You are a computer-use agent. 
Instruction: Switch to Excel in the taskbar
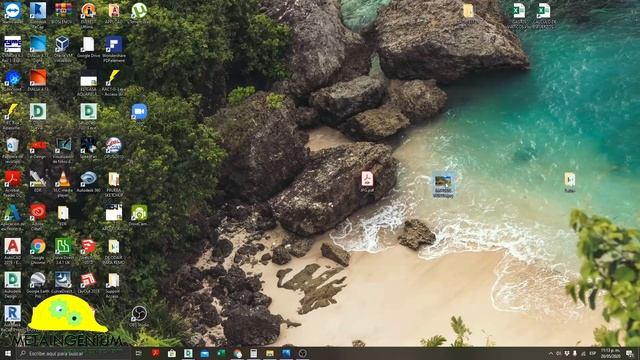221,353
